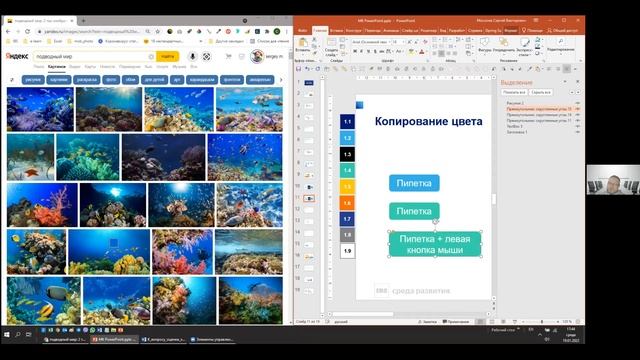Switch to the Формат ribbon tab
The image size is (640, 360).
[511, 31]
